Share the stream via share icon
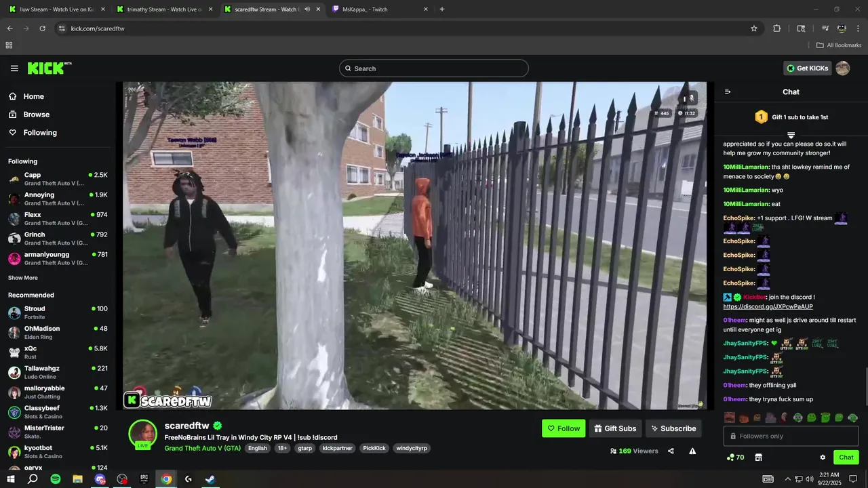 (x=671, y=451)
